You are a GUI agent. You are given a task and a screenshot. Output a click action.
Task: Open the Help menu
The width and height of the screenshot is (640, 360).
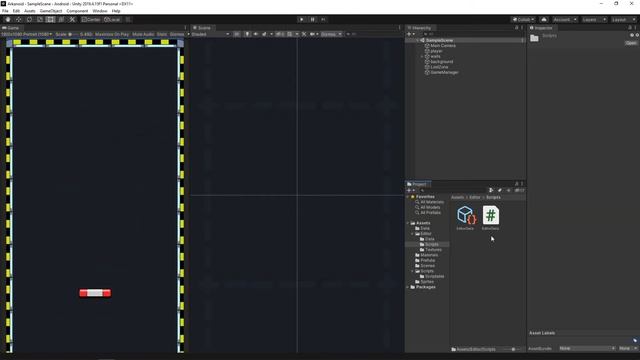click(x=116, y=11)
